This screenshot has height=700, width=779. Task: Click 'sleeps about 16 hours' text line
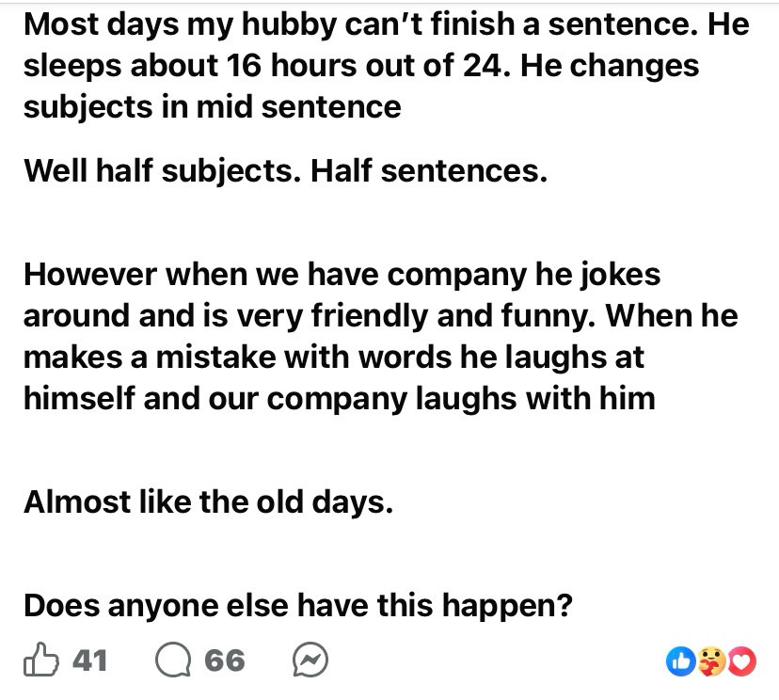click(x=361, y=66)
